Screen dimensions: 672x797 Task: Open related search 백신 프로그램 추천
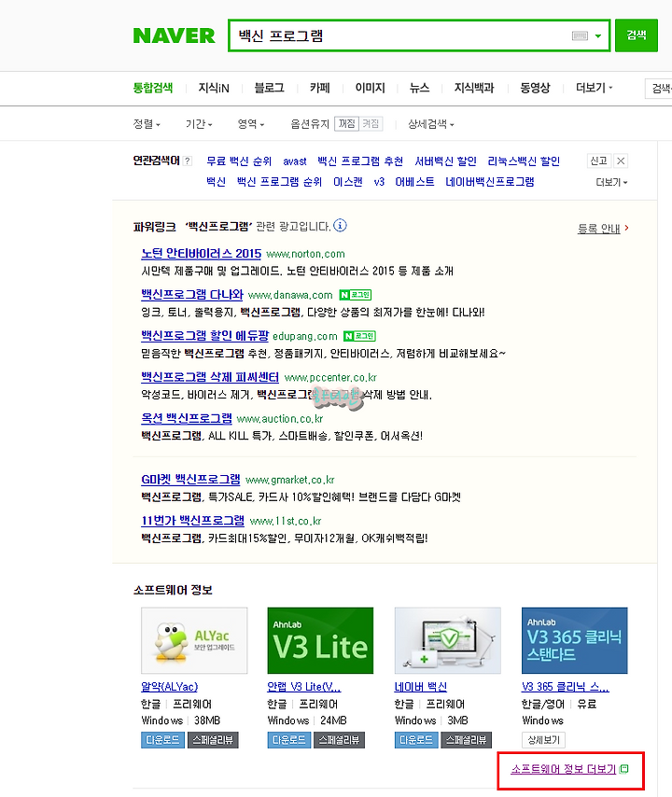360,161
